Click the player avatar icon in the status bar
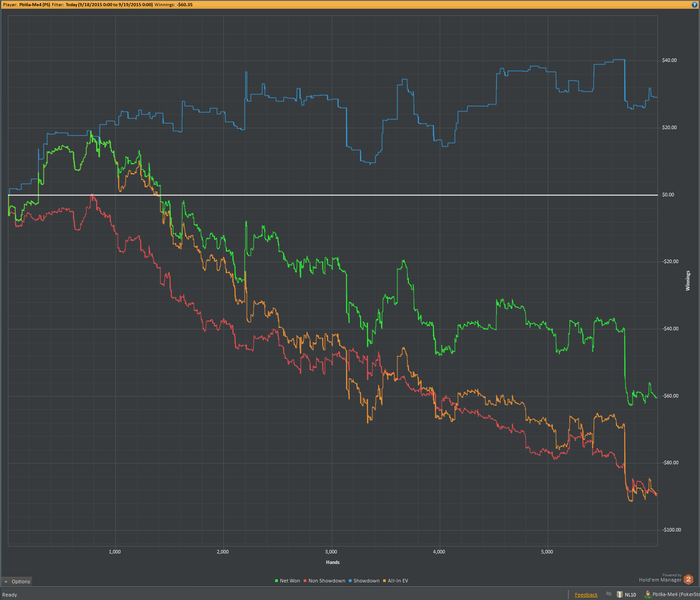The width and height of the screenshot is (700, 600). tap(647, 594)
